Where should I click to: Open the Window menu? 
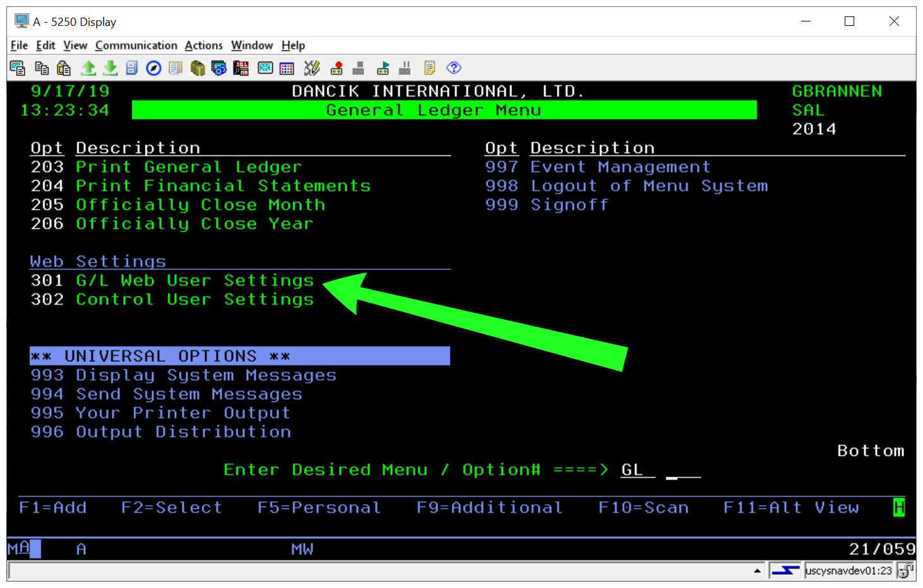252,45
